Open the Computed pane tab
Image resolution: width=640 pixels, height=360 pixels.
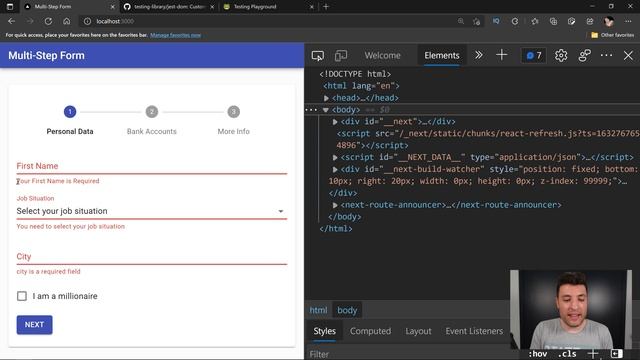(370, 331)
